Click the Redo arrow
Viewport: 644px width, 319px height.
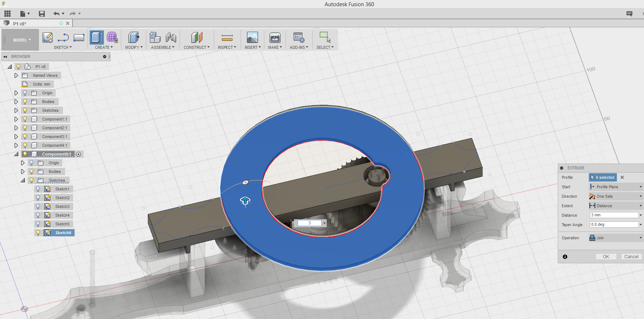point(73,14)
